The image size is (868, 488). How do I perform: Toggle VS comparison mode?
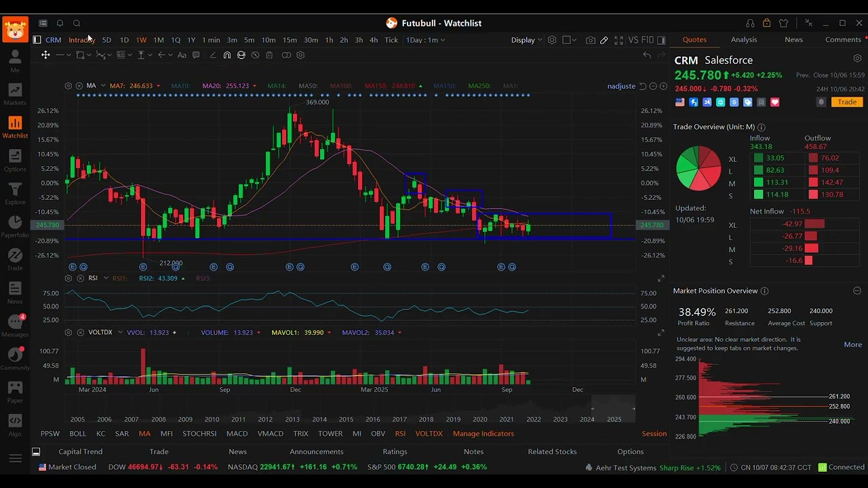[633, 40]
